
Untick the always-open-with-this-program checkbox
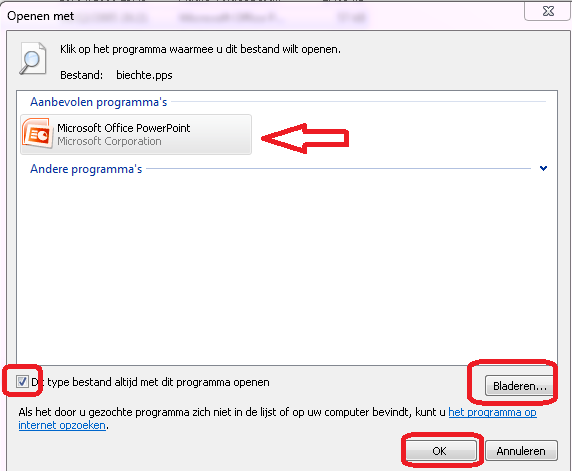[22, 382]
